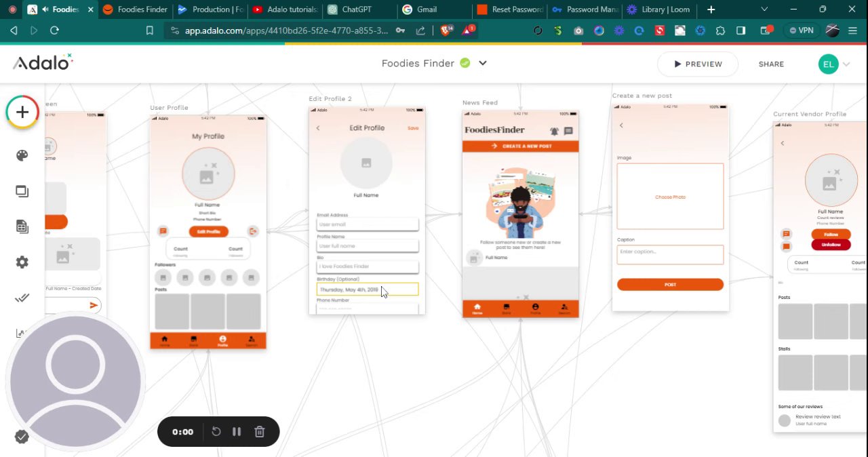Click the chat icon in News Feed header

pos(568,131)
